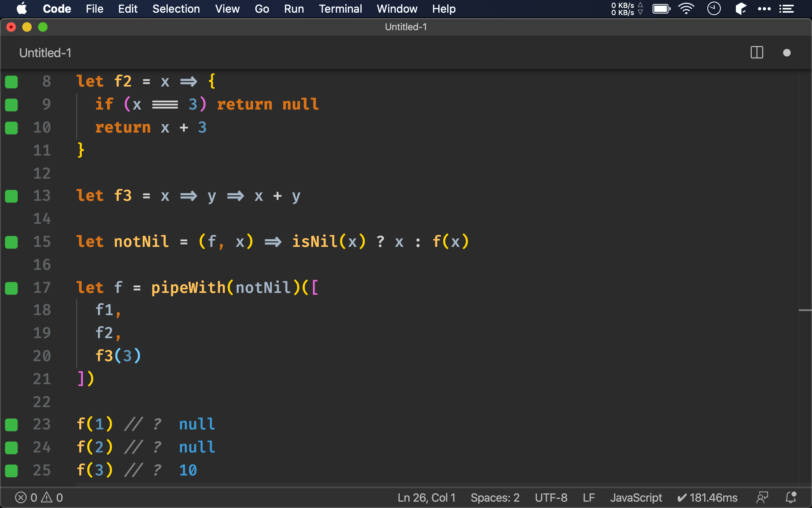Change file encoding via 'UTF-8'

click(x=551, y=498)
